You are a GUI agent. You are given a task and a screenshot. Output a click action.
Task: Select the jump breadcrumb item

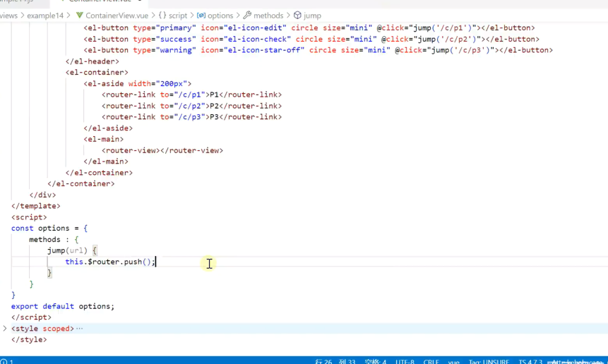[312, 16]
